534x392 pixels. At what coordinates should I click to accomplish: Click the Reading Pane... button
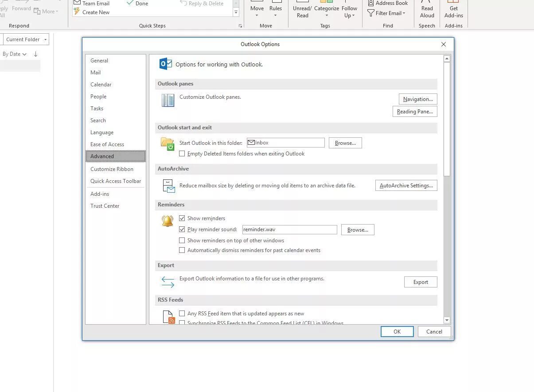(415, 112)
